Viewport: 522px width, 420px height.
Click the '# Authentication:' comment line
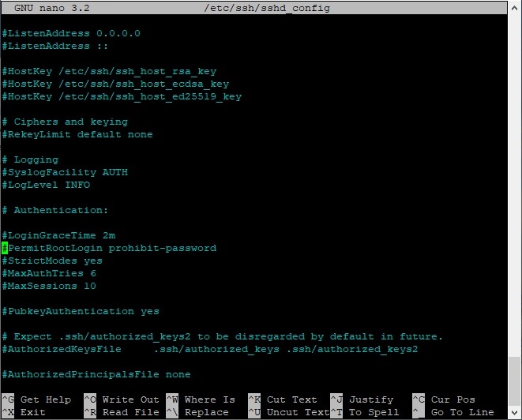55,210
